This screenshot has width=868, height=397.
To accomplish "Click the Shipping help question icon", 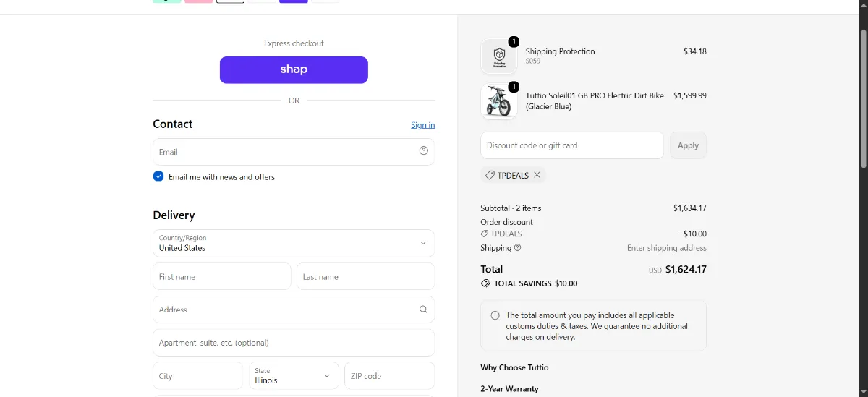I will [x=517, y=247].
